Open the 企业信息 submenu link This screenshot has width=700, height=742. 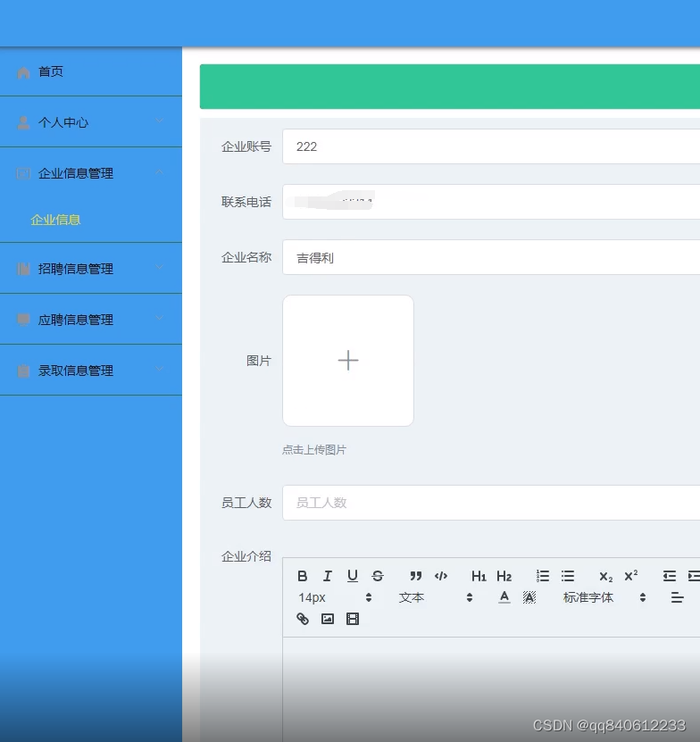pyautogui.click(x=55, y=220)
